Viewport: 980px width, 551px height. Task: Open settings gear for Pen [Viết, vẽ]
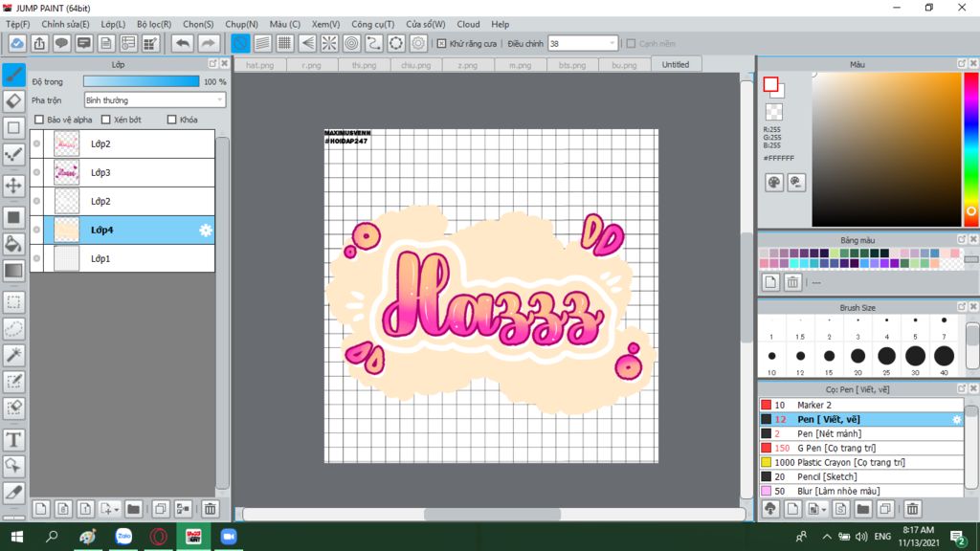coord(957,420)
